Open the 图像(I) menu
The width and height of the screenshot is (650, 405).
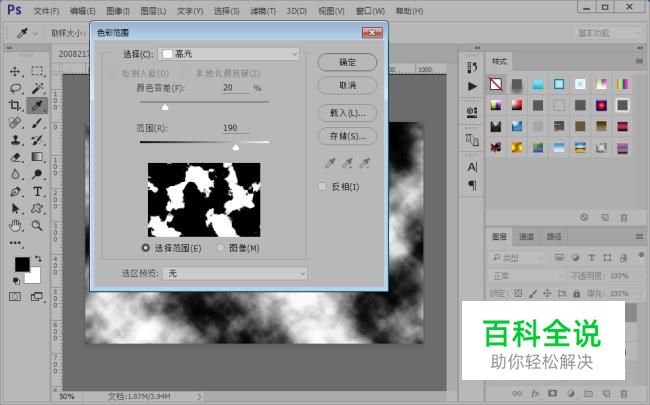click(x=118, y=11)
